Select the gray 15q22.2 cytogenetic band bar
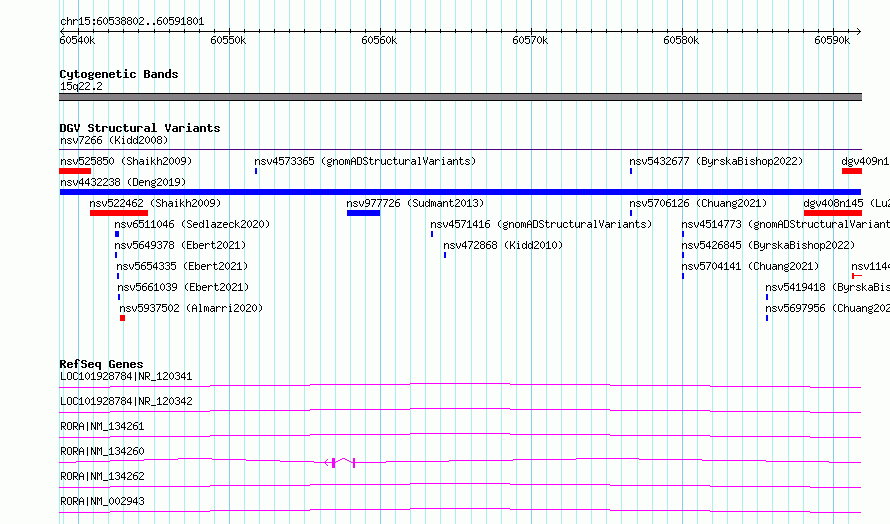 coord(460,97)
